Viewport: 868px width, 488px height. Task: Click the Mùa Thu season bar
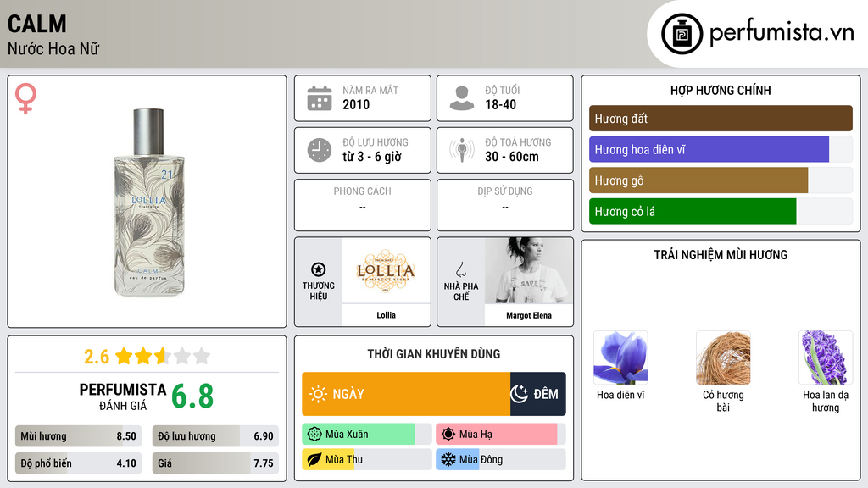coord(367,459)
